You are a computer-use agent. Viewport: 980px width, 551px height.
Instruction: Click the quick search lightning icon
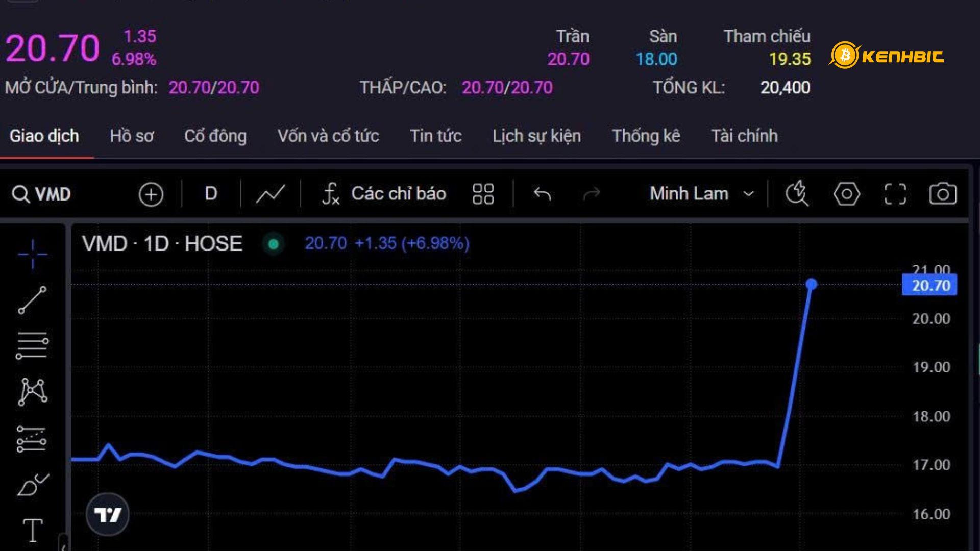(x=797, y=194)
